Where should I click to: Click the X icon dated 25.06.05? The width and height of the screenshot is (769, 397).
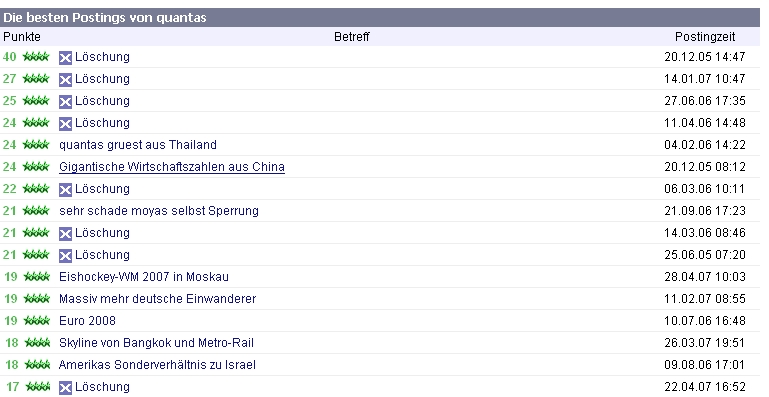tap(65, 256)
